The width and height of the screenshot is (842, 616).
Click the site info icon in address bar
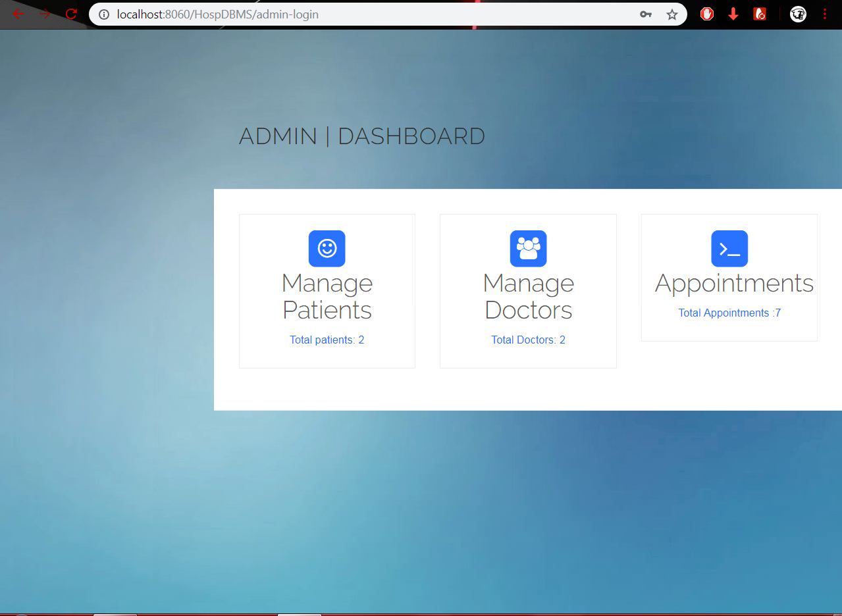103,14
